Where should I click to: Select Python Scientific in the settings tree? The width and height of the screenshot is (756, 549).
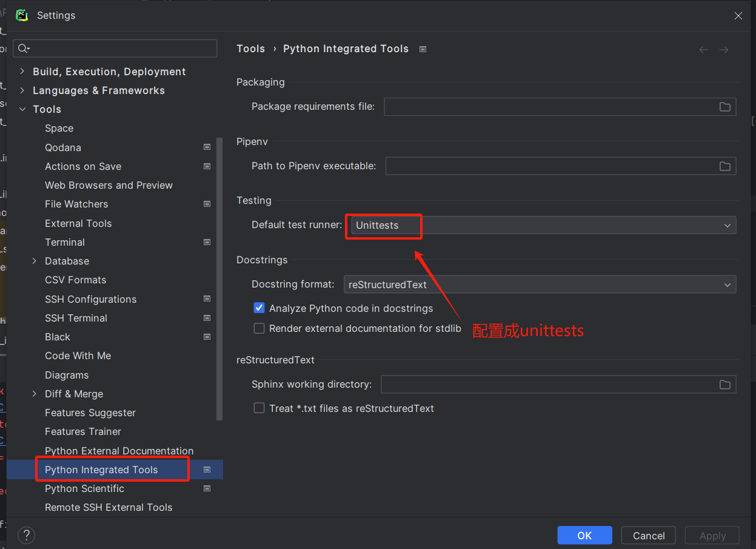tap(84, 488)
